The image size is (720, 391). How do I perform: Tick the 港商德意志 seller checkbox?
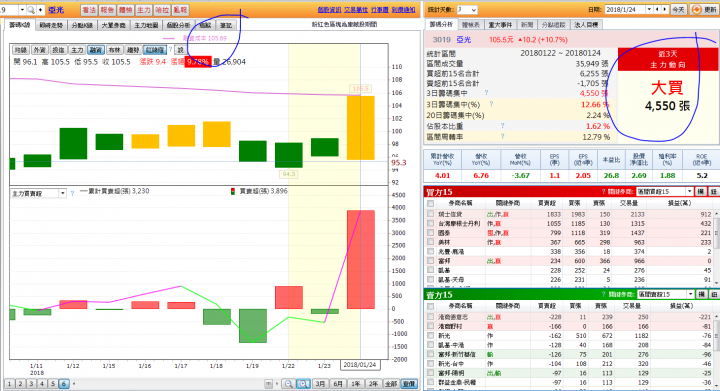tap(430, 317)
